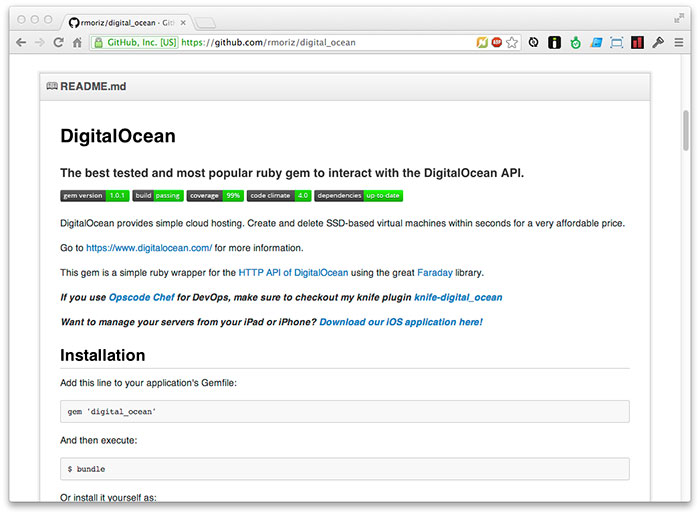Click the yellow extension icon in address bar
This screenshot has width=700, height=515.
tap(482, 42)
